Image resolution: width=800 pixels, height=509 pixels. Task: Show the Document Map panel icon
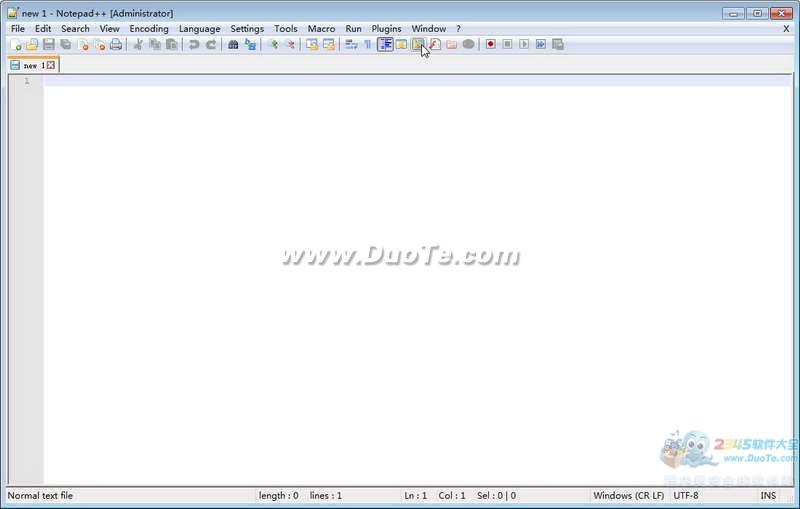418,45
